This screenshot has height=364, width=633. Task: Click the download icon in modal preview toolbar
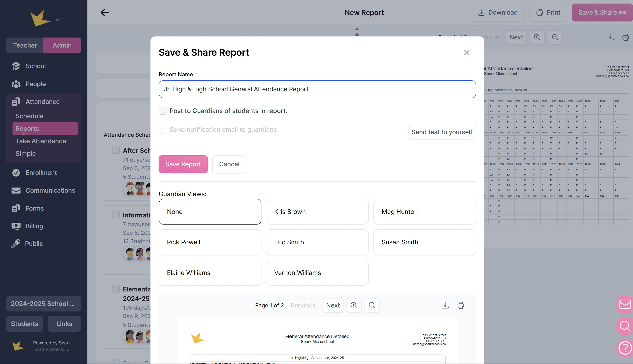(x=446, y=305)
